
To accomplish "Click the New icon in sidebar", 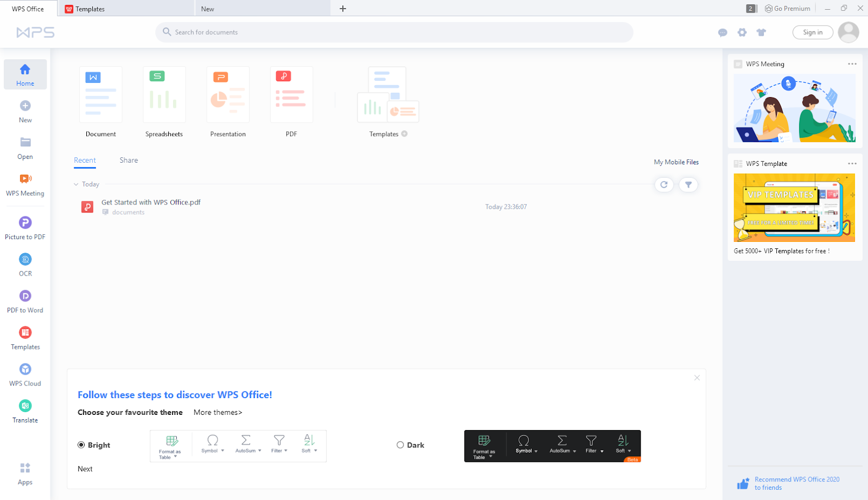I will coord(25,106).
